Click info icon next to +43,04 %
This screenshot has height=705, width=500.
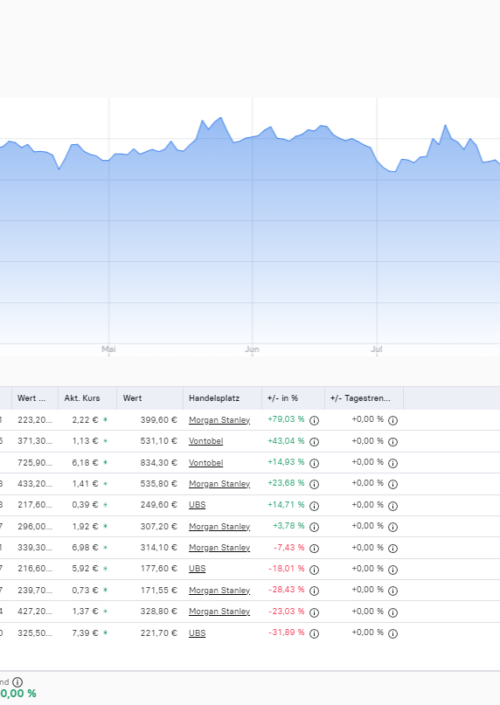(x=314, y=442)
